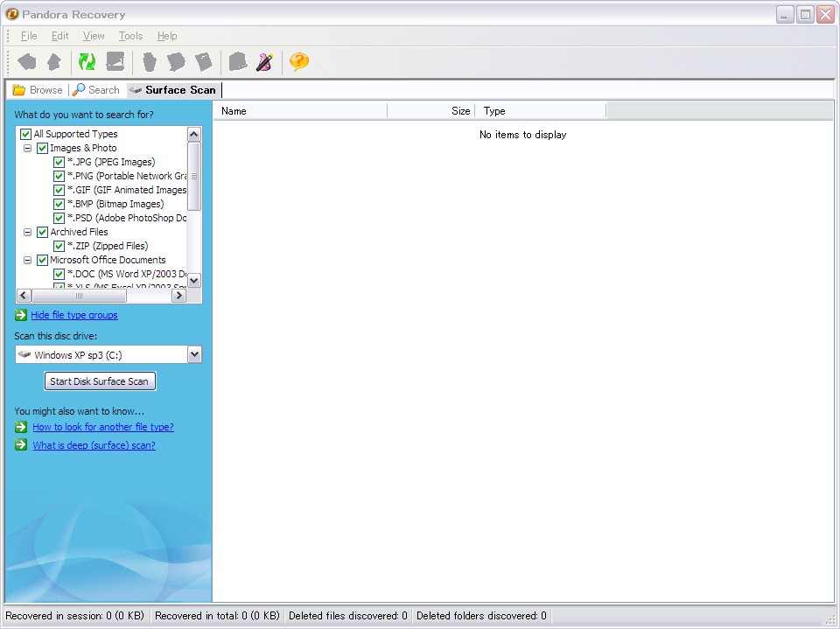Sort results by the Name column header
The height and width of the screenshot is (629, 840).
[x=300, y=111]
